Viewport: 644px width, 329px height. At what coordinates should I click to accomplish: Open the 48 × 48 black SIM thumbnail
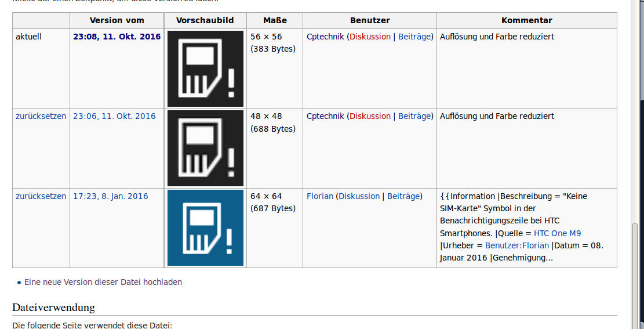(x=205, y=148)
